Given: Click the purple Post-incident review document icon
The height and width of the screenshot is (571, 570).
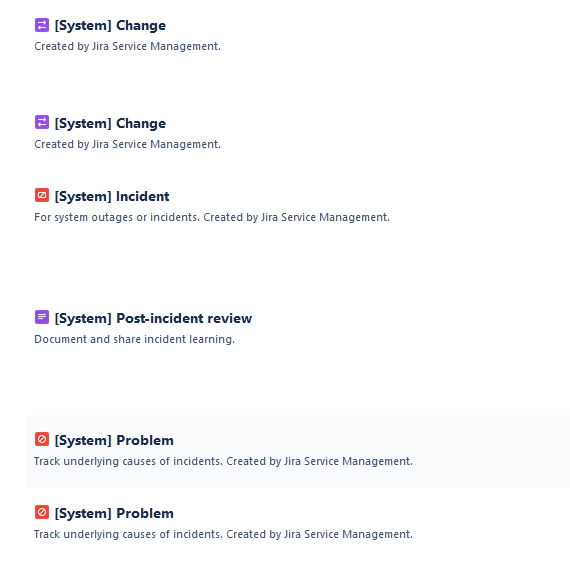Looking at the screenshot, I should click(42, 317).
